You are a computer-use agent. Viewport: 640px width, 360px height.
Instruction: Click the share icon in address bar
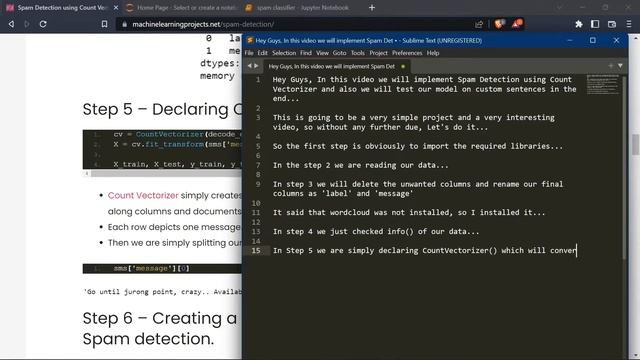coord(479,24)
